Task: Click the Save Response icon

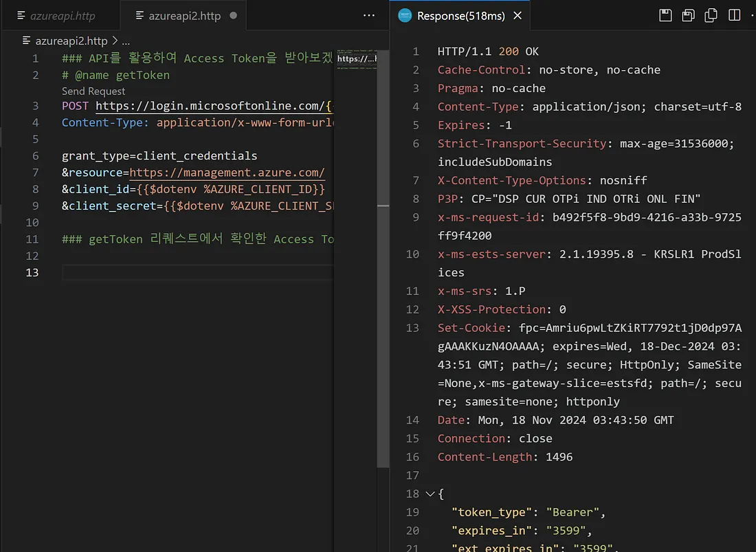Action: pyautogui.click(x=665, y=15)
